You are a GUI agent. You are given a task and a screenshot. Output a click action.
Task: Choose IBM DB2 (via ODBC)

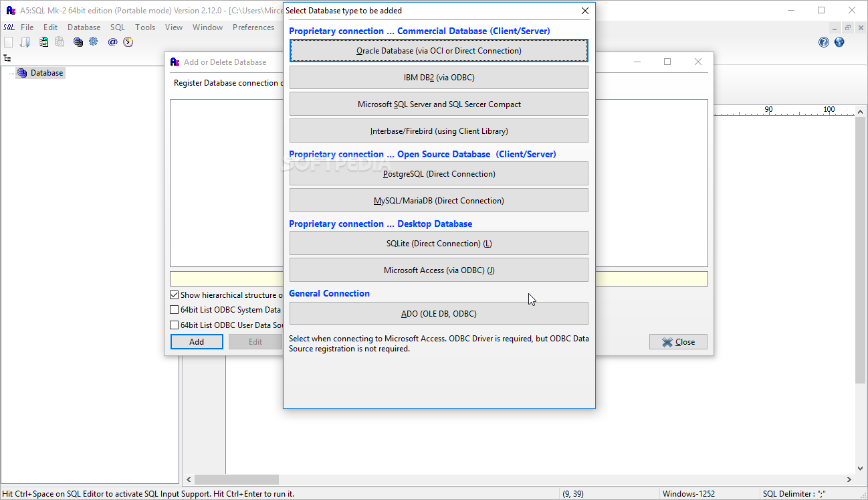click(439, 78)
